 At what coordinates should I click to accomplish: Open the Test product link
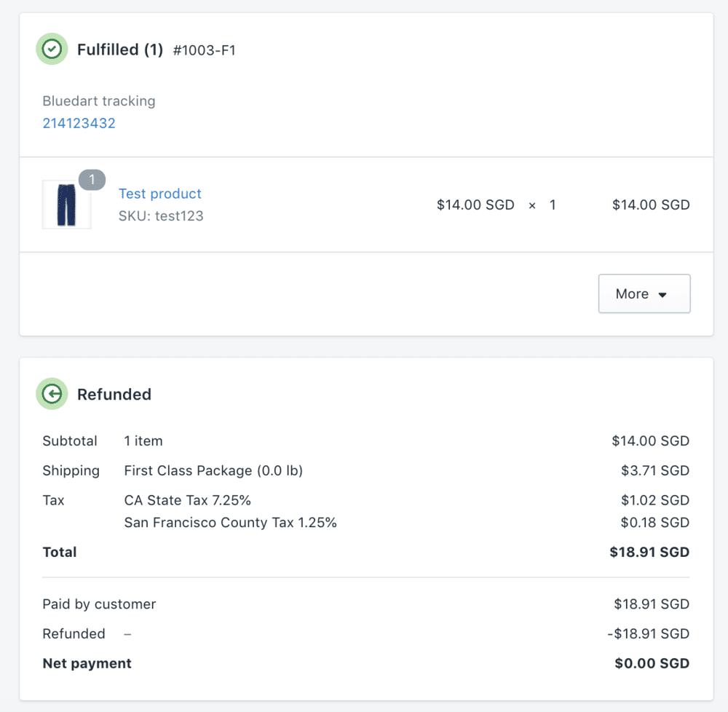160,194
